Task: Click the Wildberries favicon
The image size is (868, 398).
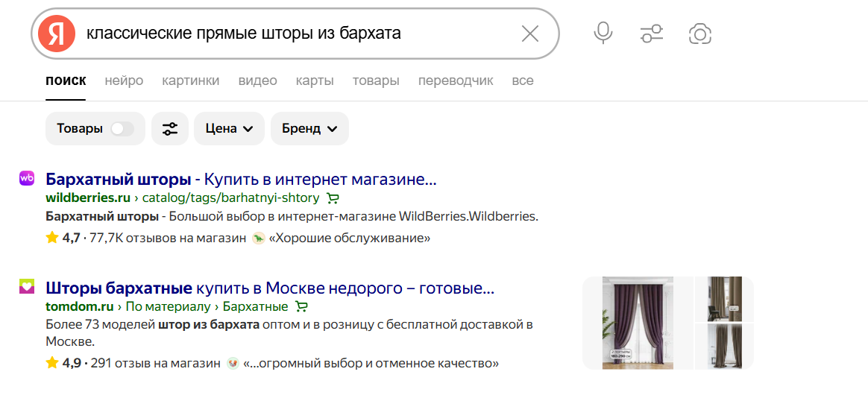Action: tap(27, 178)
